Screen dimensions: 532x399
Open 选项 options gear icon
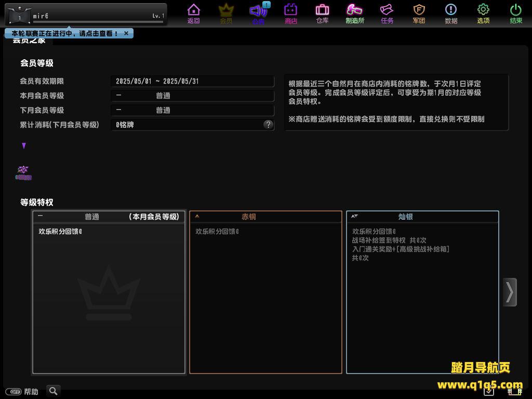click(x=483, y=13)
